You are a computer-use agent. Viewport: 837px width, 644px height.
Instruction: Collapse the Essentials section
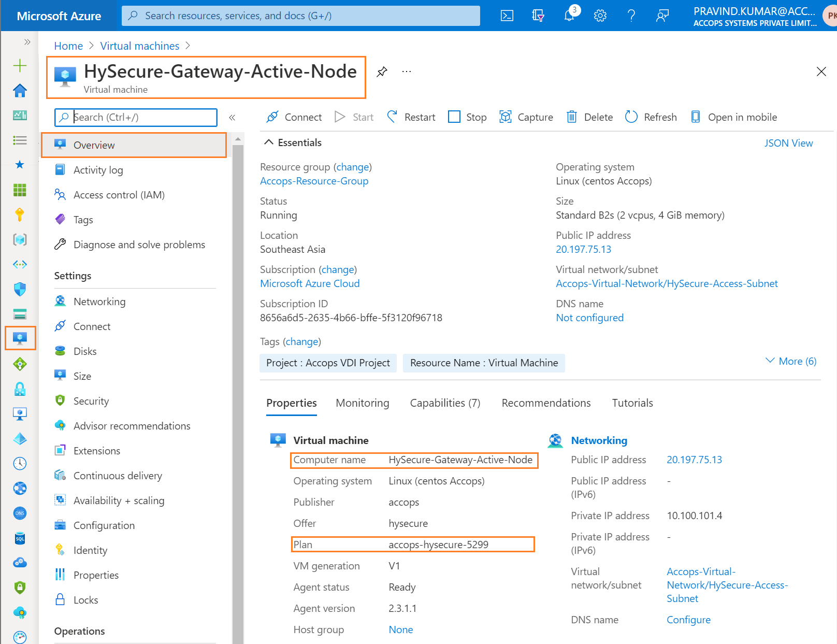point(268,142)
